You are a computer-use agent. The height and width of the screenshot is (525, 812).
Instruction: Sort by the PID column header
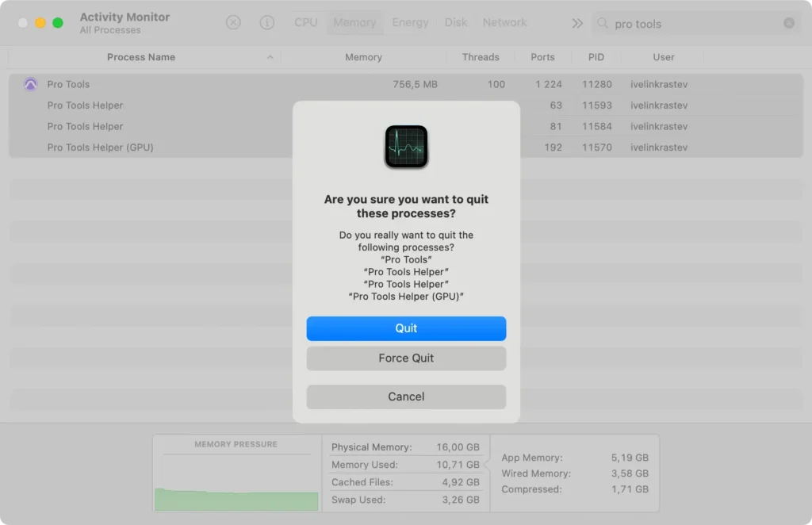pos(596,57)
